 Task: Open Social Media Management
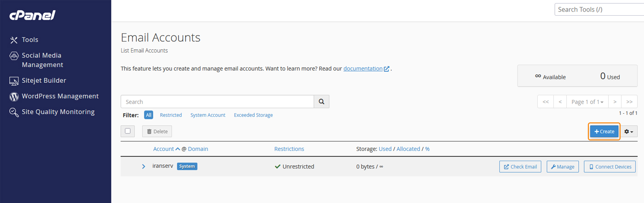point(41,60)
